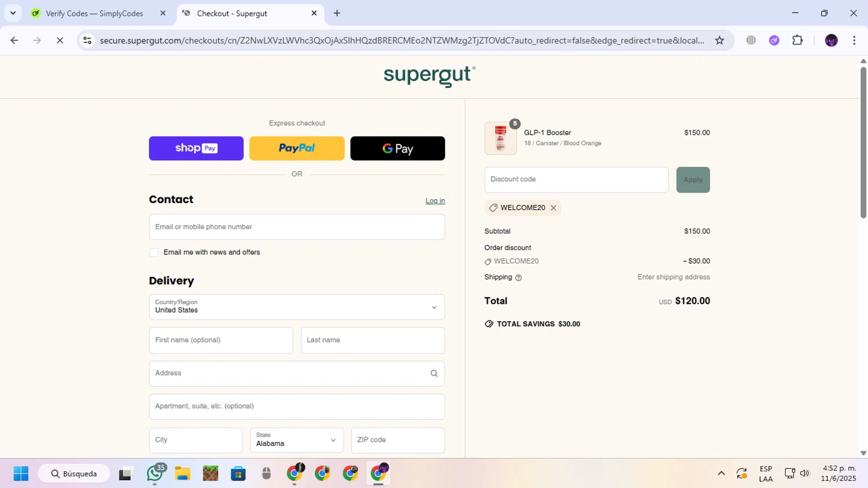Image resolution: width=868 pixels, height=488 pixels.
Task: Go back to the previous page
Action: [x=14, y=41]
